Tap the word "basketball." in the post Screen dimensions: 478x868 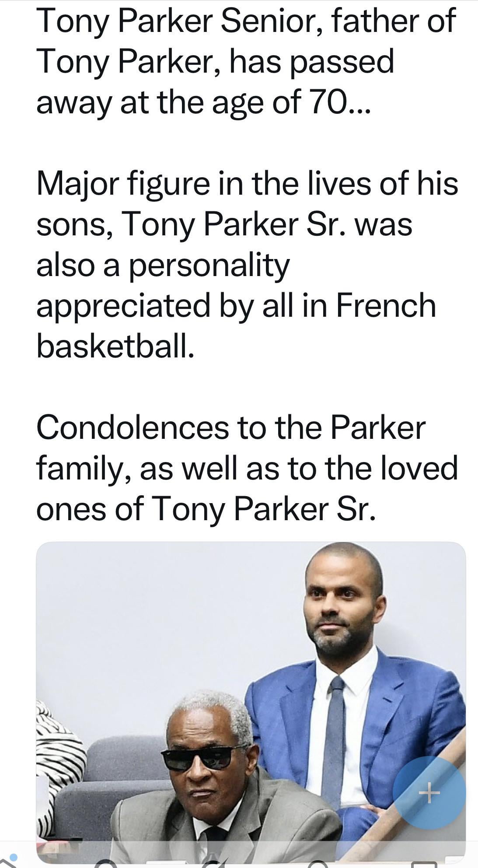(x=115, y=346)
